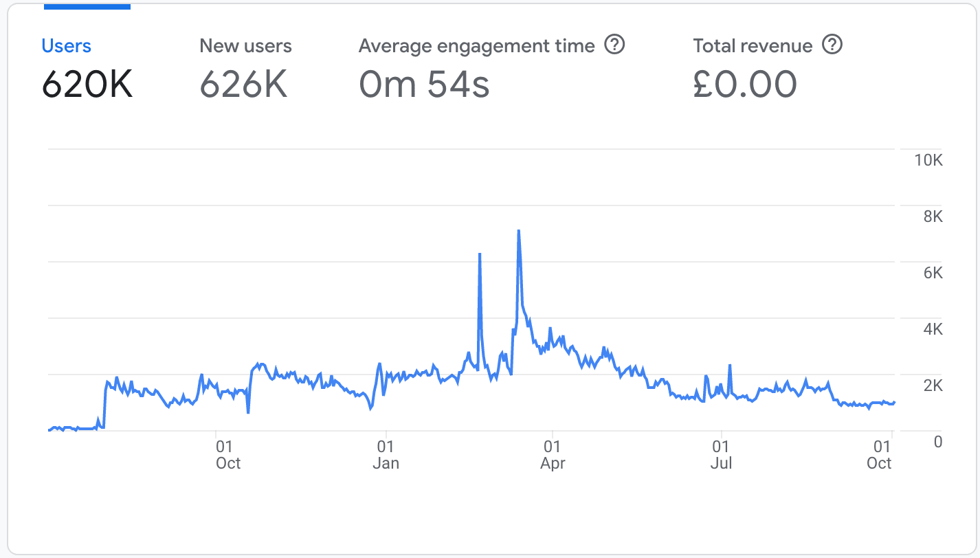Click the 01 Apr x-axis label
980x558 pixels.
pyautogui.click(x=553, y=454)
